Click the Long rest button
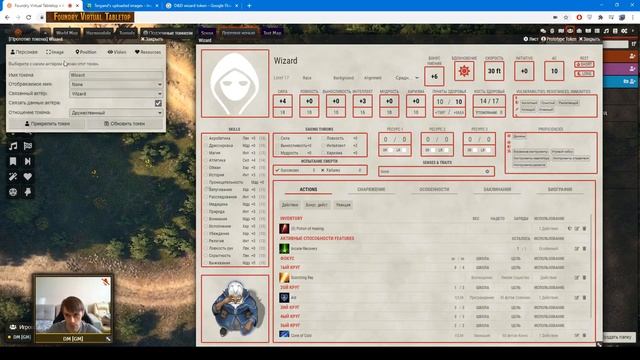This screenshot has width=640, height=360. pyautogui.click(x=584, y=73)
